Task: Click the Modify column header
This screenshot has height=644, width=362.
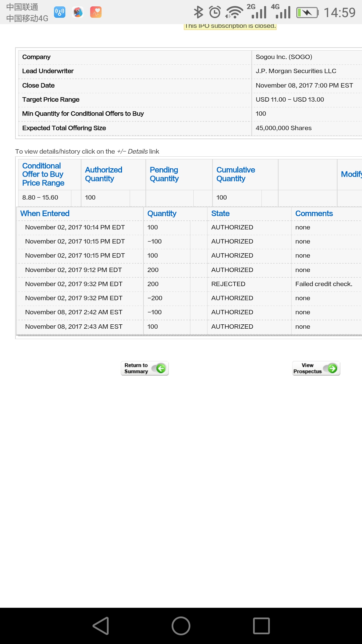Action: coord(351,174)
